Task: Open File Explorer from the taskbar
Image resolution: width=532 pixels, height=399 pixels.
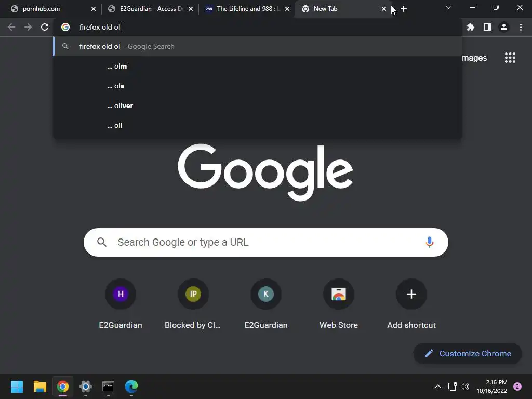Action: point(39,387)
